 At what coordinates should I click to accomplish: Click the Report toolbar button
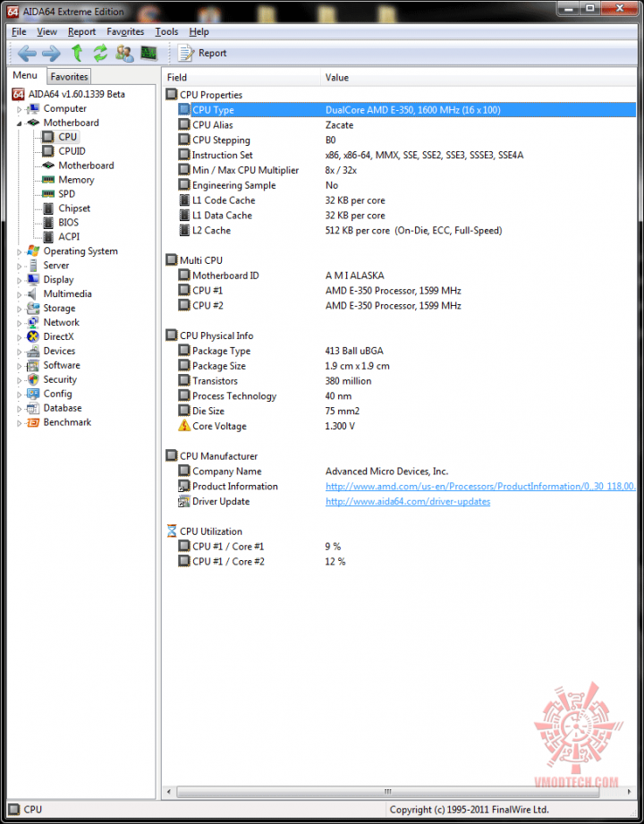point(202,53)
